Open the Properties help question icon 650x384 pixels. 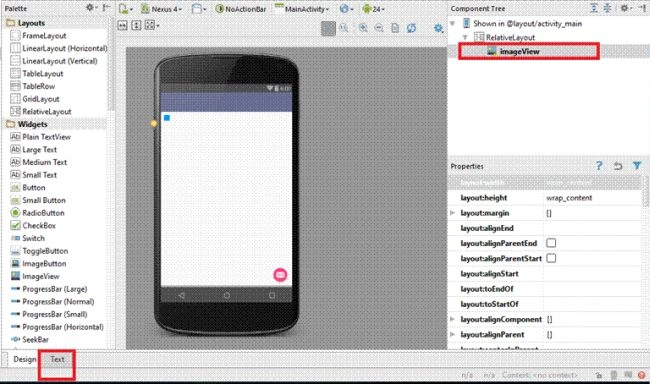tap(599, 166)
